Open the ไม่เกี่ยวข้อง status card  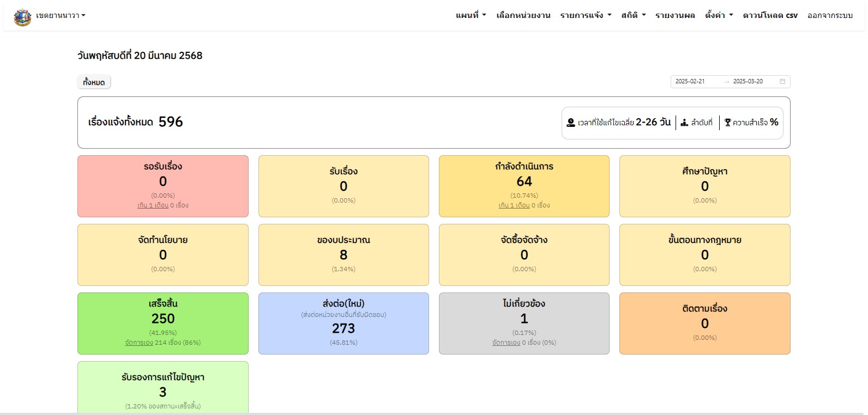[x=524, y=324]
